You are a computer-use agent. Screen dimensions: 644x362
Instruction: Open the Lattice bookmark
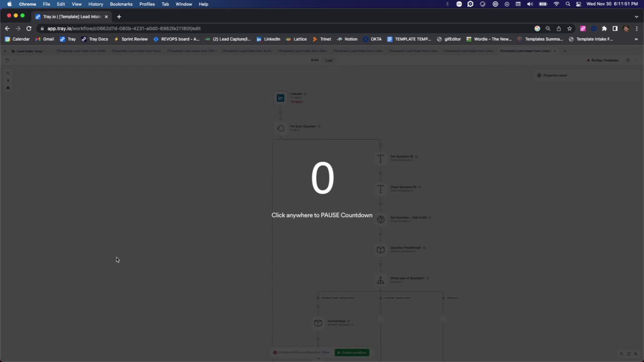pos(296,39)
